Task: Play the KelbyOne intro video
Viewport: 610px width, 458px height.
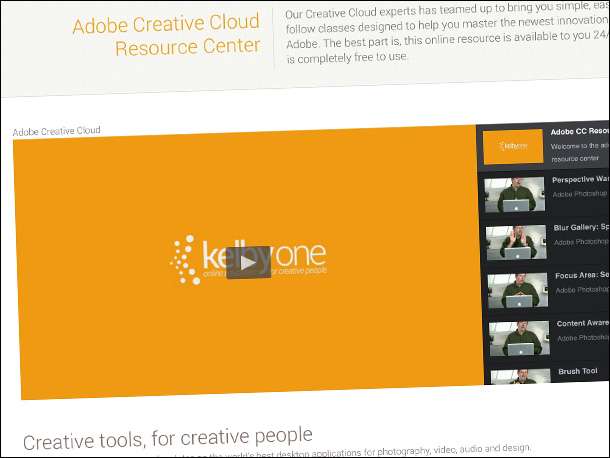Action: click(x=248, y=262)
